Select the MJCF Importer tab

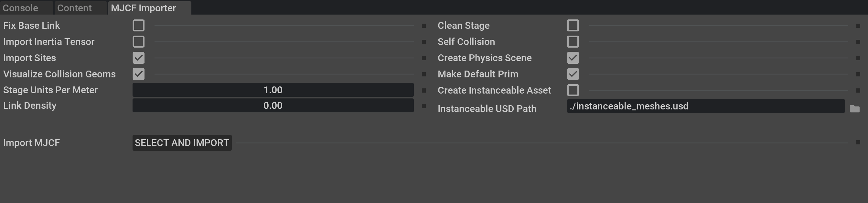[143, 8]
